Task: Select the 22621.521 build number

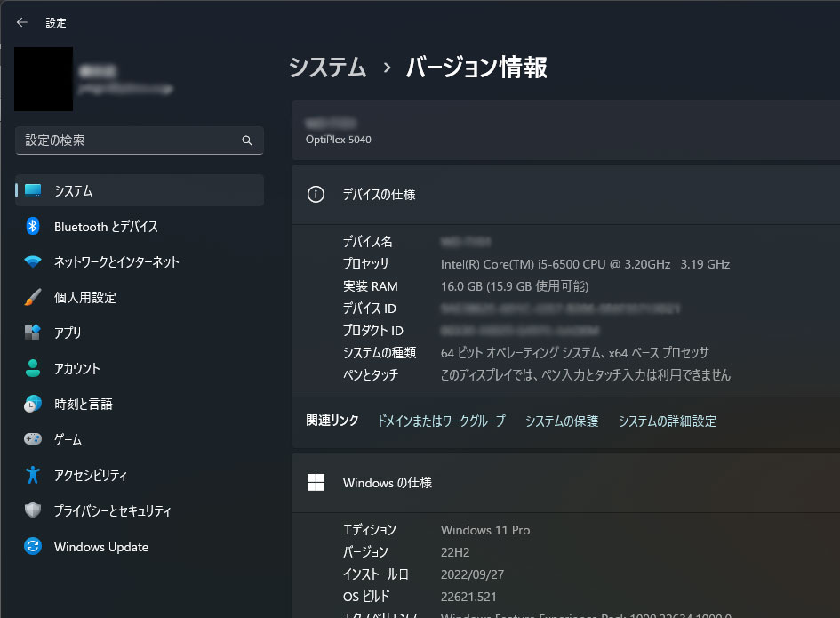Action: pyautogui.click(x=468, y=597)
